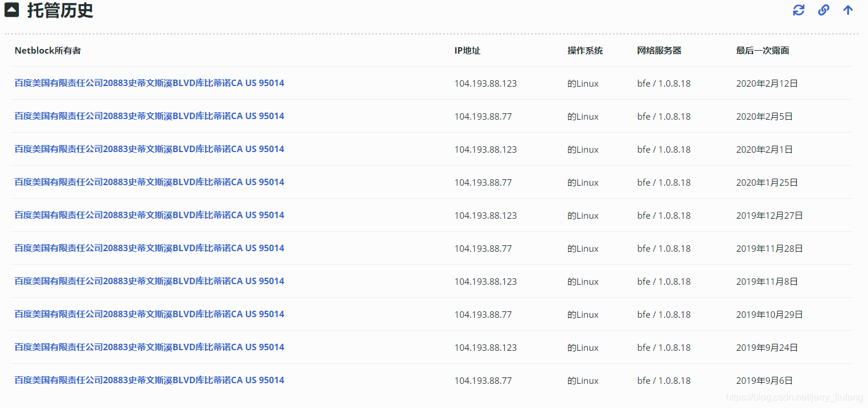Click the date 2020年2月1日
Screen dimensions: 868x408
coord(765,150)
